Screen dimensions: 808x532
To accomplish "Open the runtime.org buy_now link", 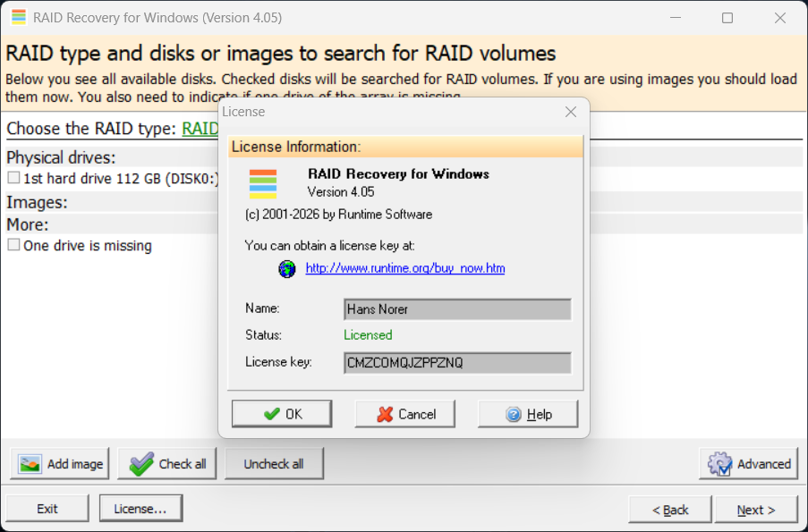I will click(405, 268).
